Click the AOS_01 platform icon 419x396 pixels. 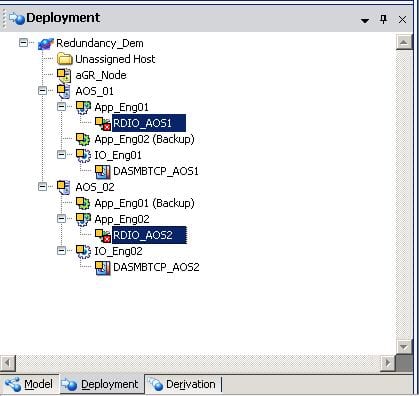pos(64,91)
